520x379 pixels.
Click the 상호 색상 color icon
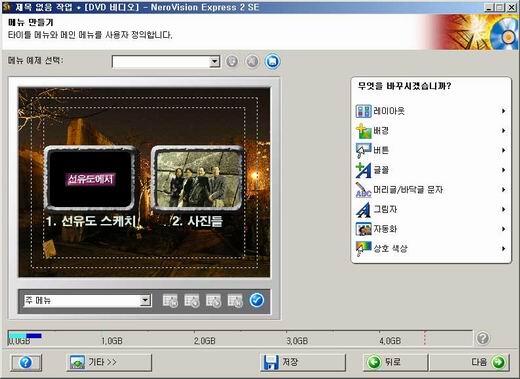363,249
